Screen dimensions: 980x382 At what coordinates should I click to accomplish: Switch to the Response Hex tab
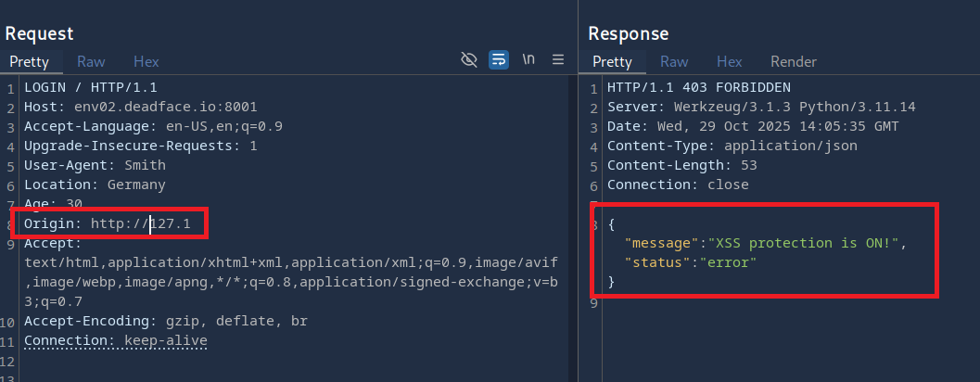click(730, 62)
